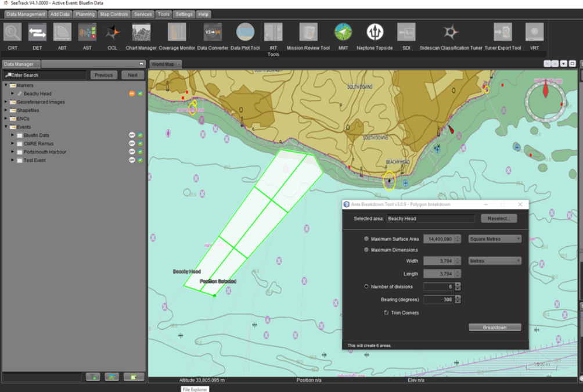This screenshot has width=583, height=392.
Task: Click the Enter Search field
Action: 45,75
